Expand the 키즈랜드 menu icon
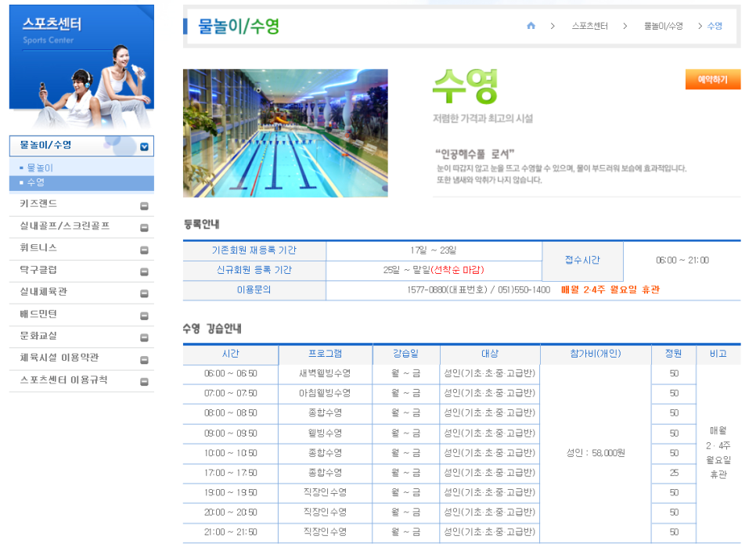Viewport: 756px width, 547px height. [x=144, y=206]
